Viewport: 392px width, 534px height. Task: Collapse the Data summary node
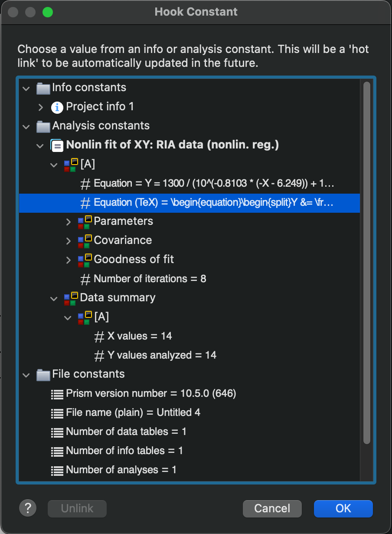point(54,298)
